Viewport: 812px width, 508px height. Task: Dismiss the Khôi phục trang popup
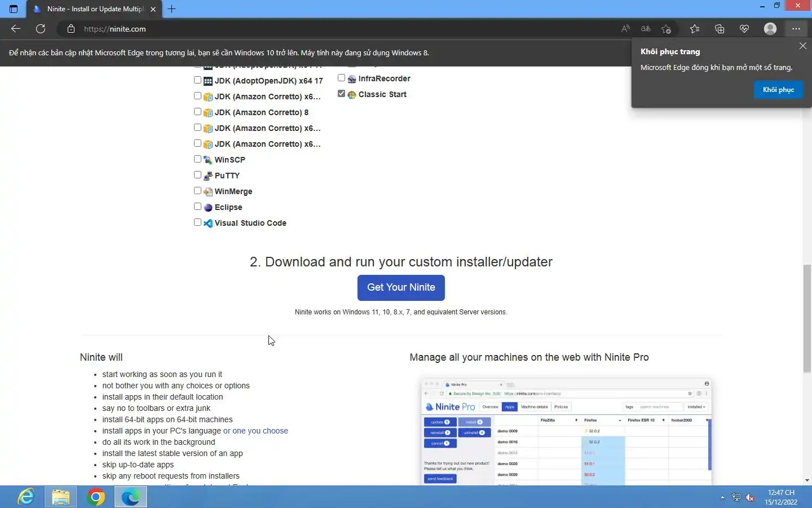[x=802, y=46]
